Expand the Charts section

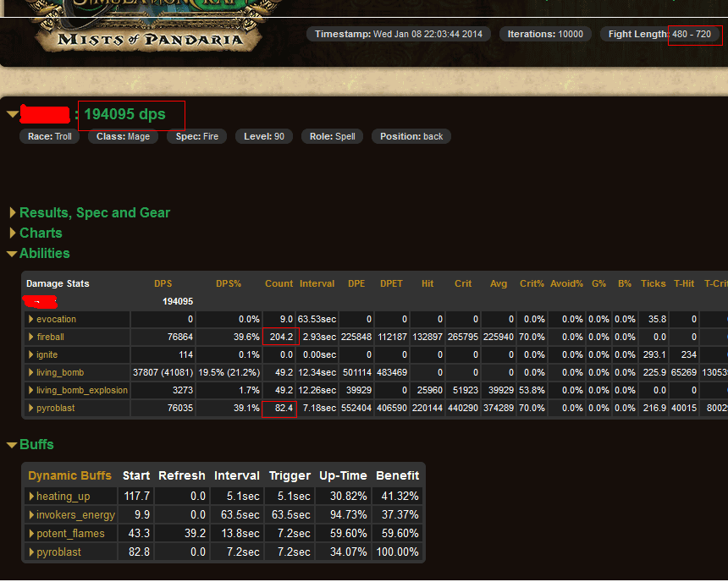pyautogui.click(x=13, y=233)
